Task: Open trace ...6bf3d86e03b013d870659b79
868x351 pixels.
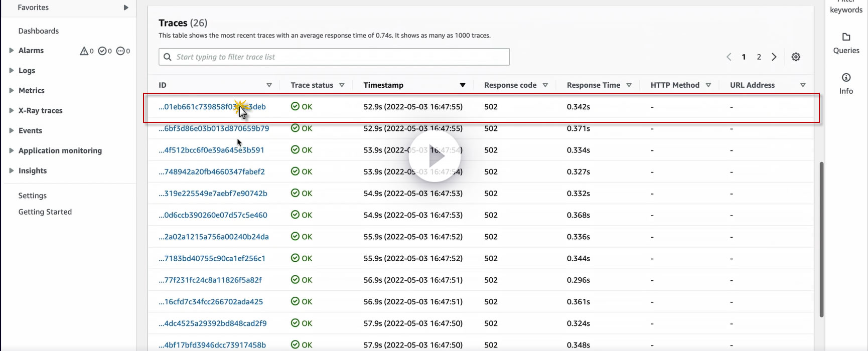Action: tap(214, 128)
